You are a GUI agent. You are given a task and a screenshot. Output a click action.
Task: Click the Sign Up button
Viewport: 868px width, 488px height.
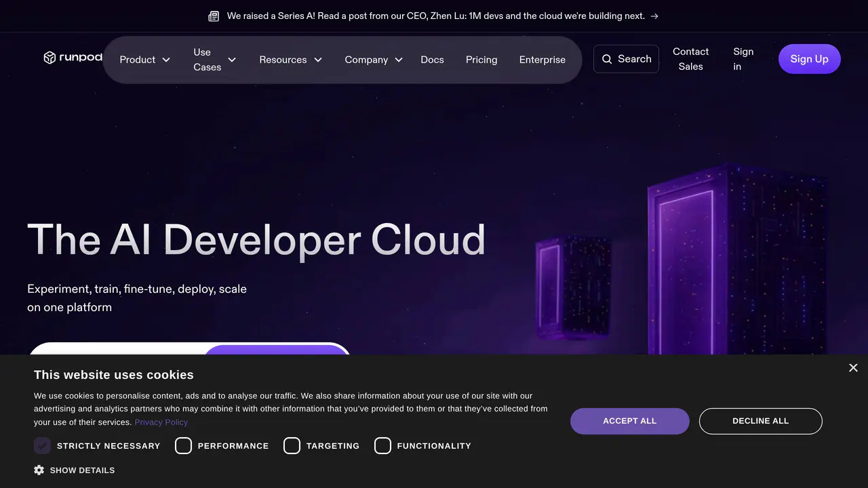click(810, 59)
